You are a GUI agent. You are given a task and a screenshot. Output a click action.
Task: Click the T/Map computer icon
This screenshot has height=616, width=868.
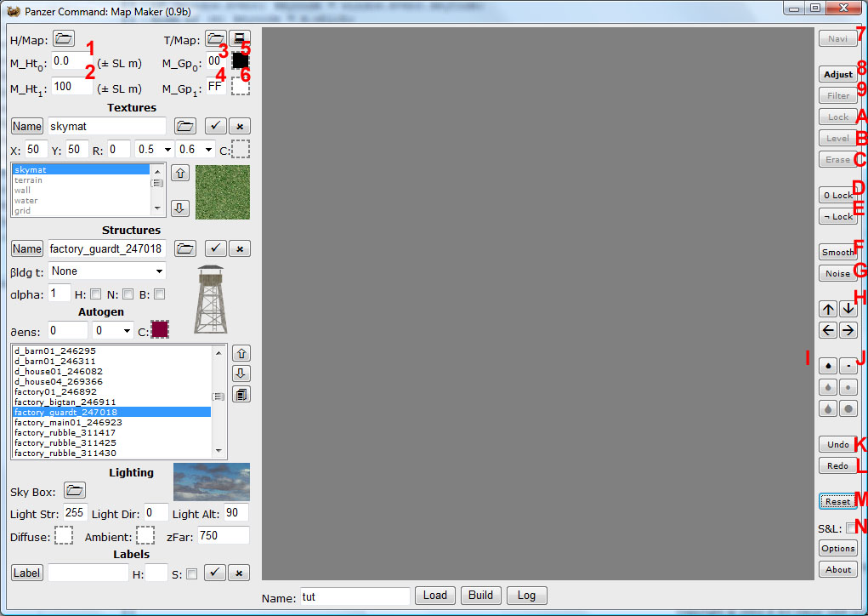tap(239, 39)
